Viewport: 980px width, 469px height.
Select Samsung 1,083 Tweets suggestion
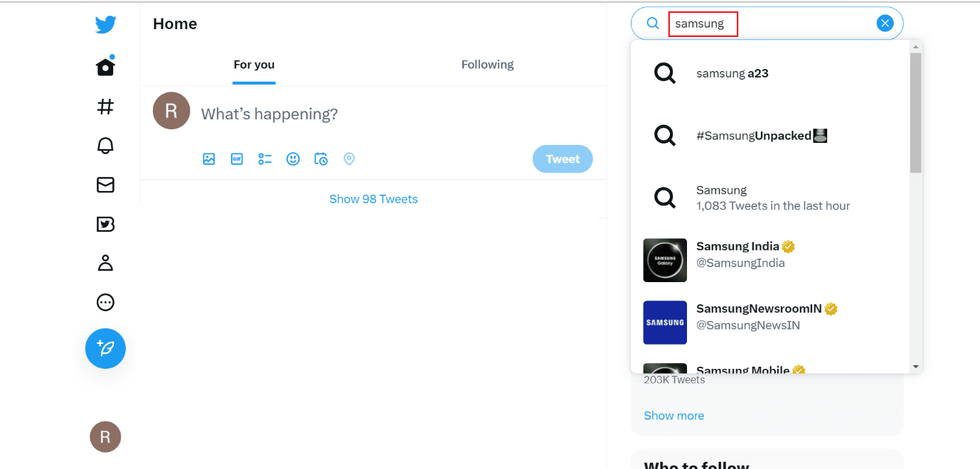pos(770,198)
